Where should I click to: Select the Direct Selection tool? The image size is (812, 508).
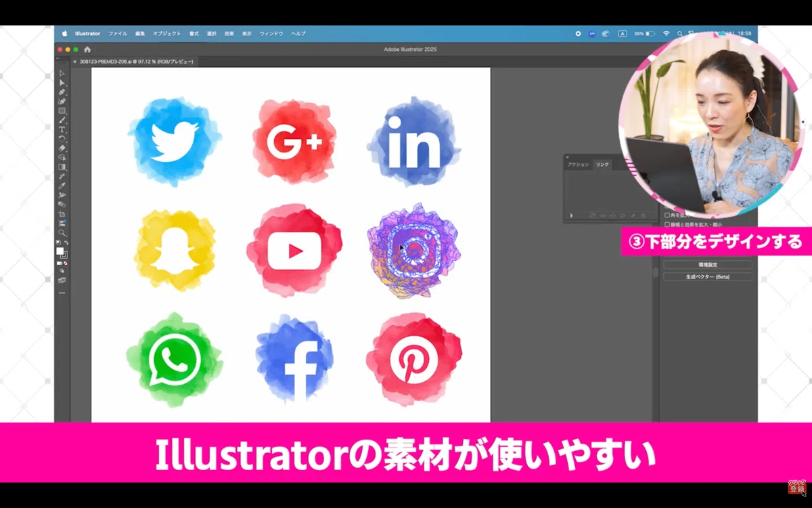[62, 82]
